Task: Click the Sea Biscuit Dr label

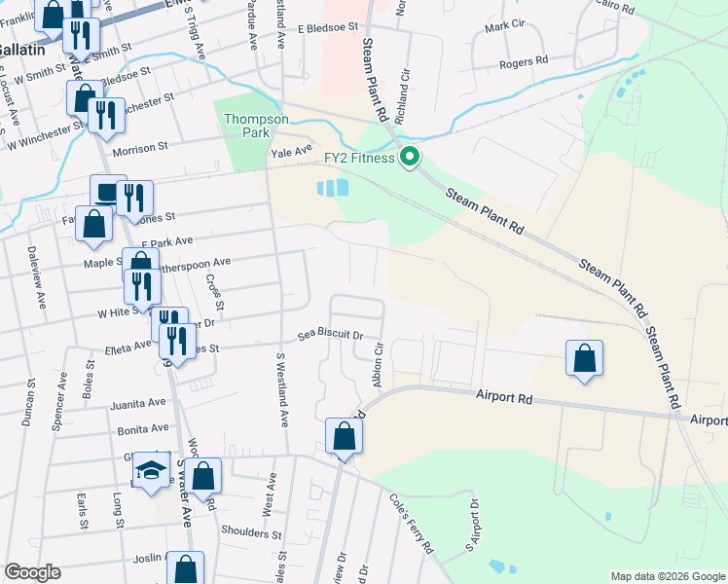Action: pos(330,334)
